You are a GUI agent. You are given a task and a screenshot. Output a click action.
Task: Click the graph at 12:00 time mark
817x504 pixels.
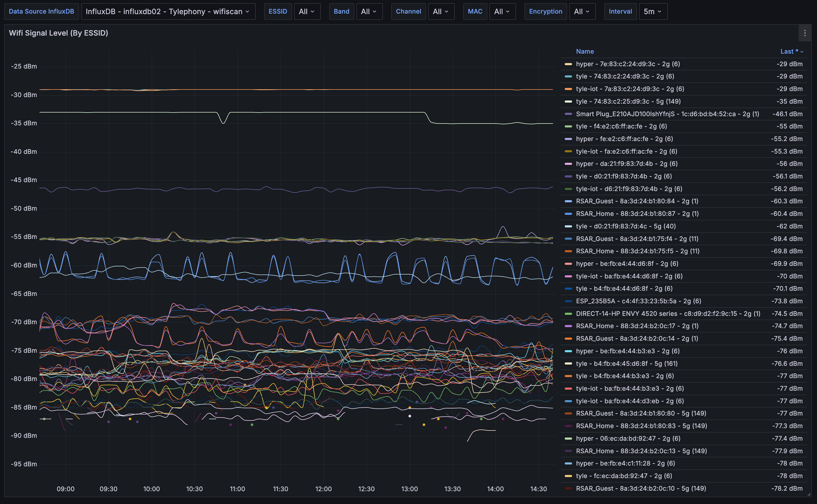[323, 267]
